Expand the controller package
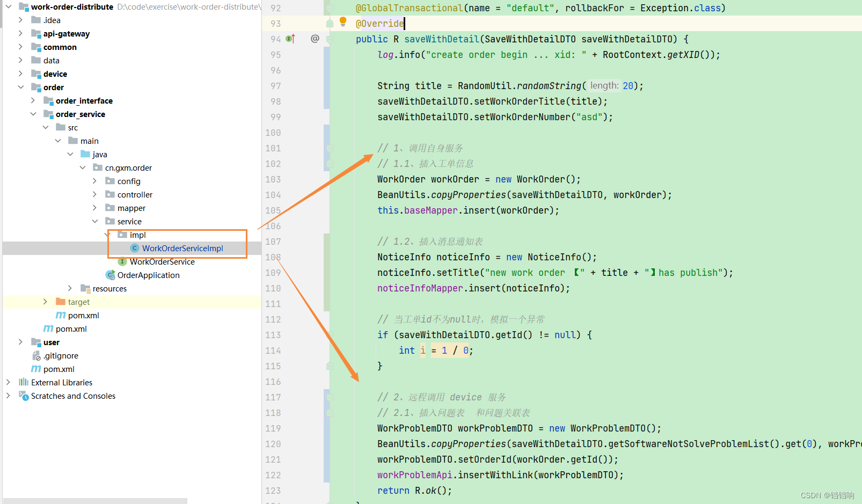The image size is (862, 504). [94, 194]
